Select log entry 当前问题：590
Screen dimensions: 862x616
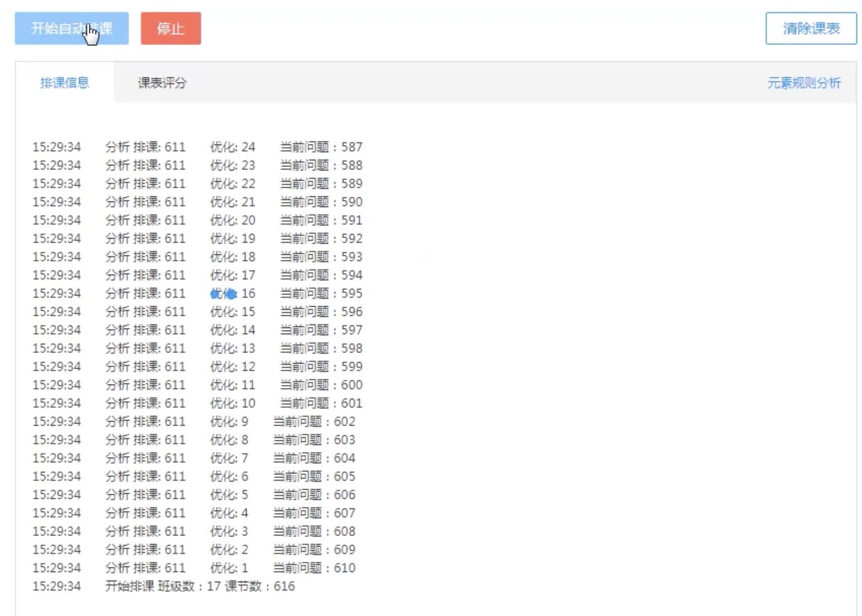[x=321, y=202]
